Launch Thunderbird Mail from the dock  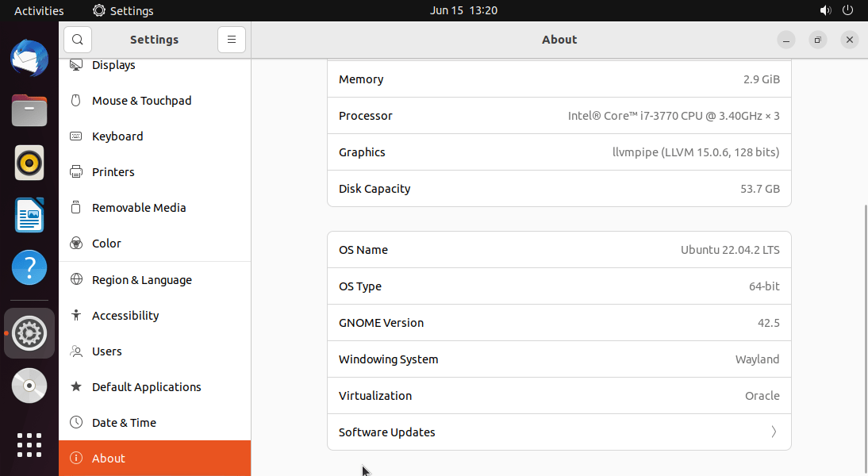[29, 58]
